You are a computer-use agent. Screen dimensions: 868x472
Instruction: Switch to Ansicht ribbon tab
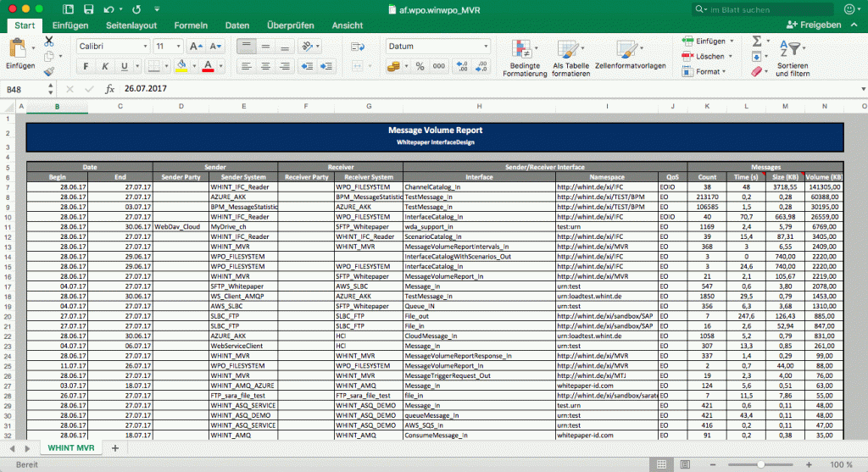(347, 25)
